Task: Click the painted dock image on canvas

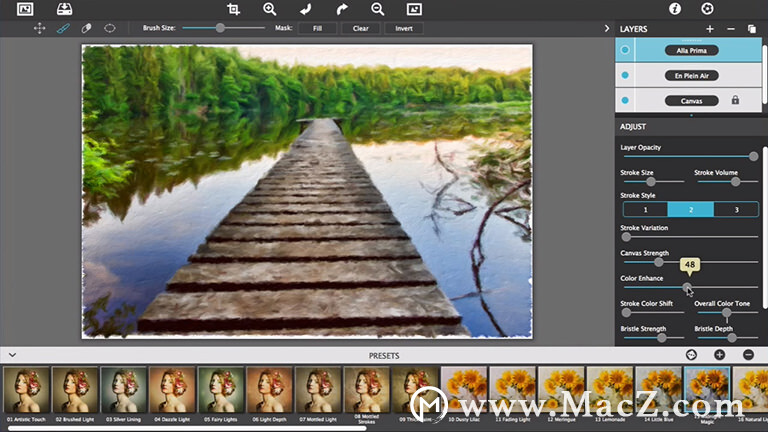Action: (307, 192)
